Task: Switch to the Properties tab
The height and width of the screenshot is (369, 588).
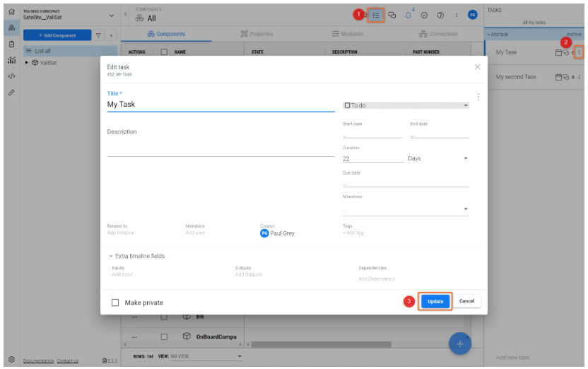Action: (x=257, y=34)
